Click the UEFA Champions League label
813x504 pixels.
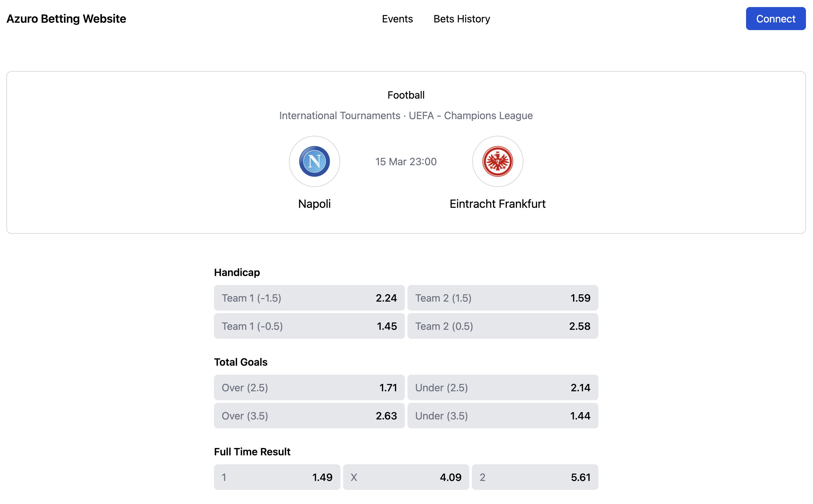471,115
